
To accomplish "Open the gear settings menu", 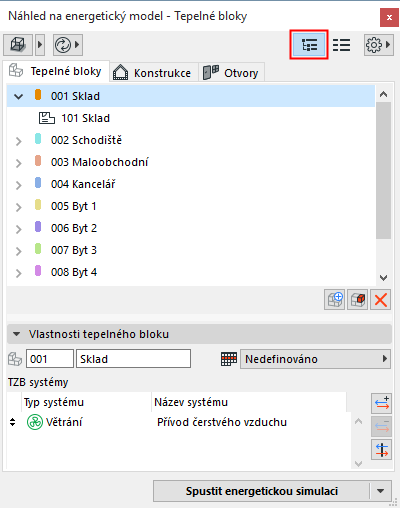I will [x=378, y=45].
